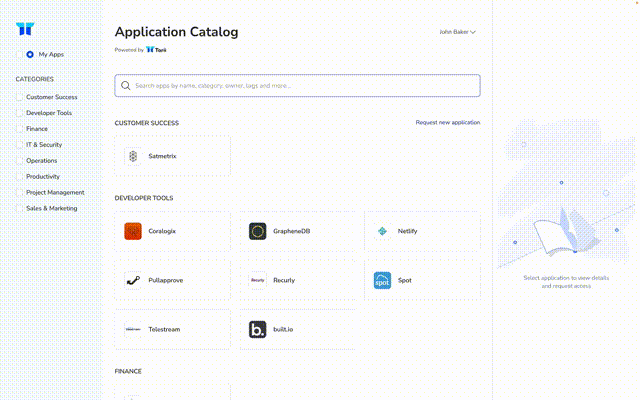
Task: Click the built.io black icon
Action: click(x=258, y=329)
